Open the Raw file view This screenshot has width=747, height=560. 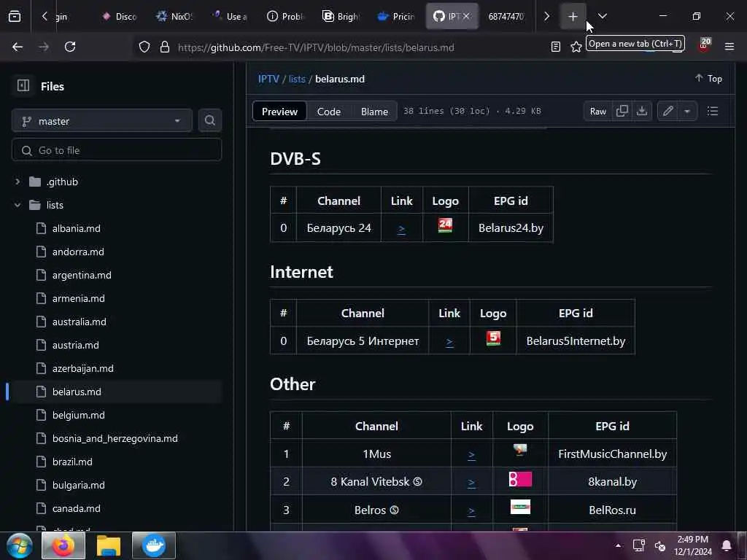(x=598, y=112)
